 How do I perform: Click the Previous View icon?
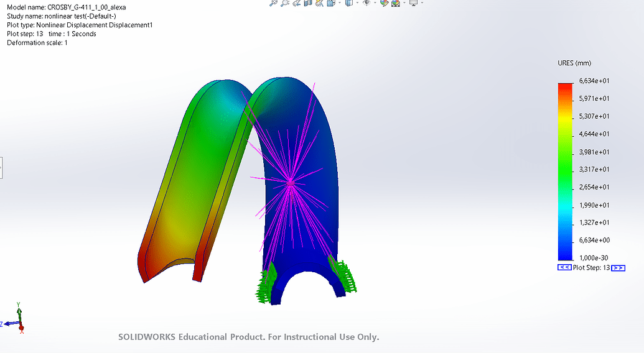click(297, 2)
